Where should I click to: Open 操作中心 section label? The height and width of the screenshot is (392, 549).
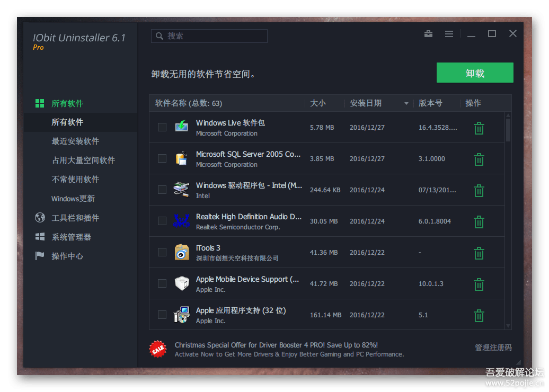(x=67, y=256)
